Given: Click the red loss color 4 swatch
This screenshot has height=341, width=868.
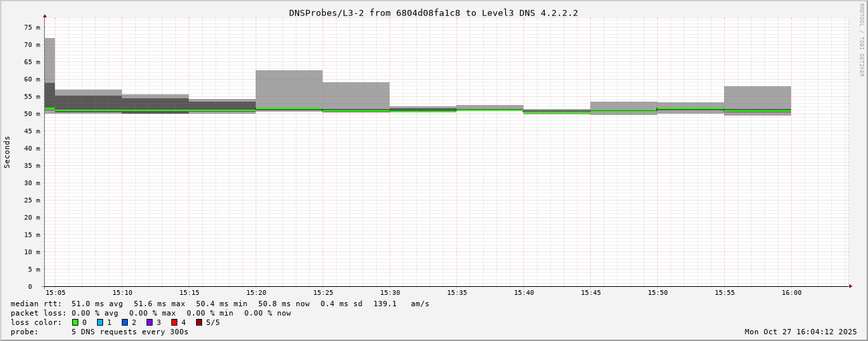Looking at the screenshot, I should coord(174,322).
